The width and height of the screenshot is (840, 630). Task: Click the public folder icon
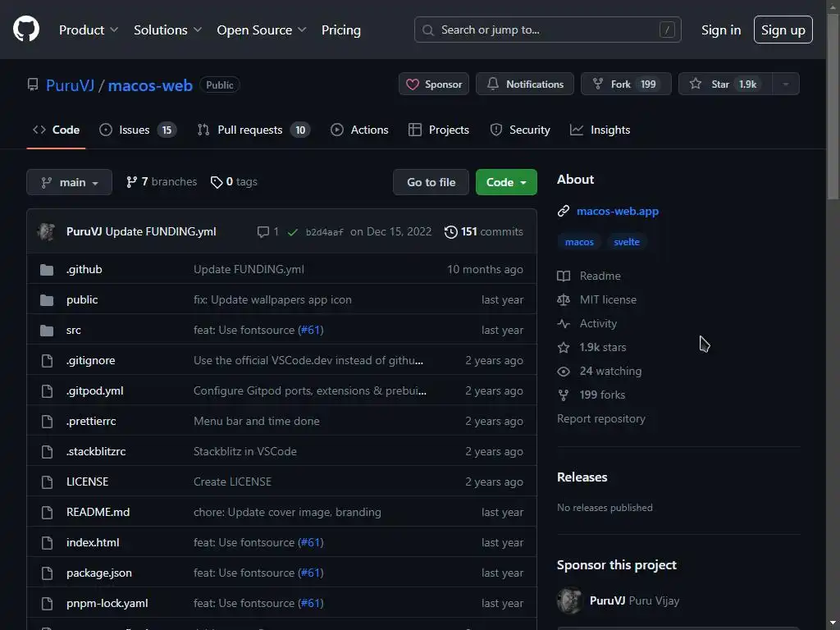click(x=47, y=300)
